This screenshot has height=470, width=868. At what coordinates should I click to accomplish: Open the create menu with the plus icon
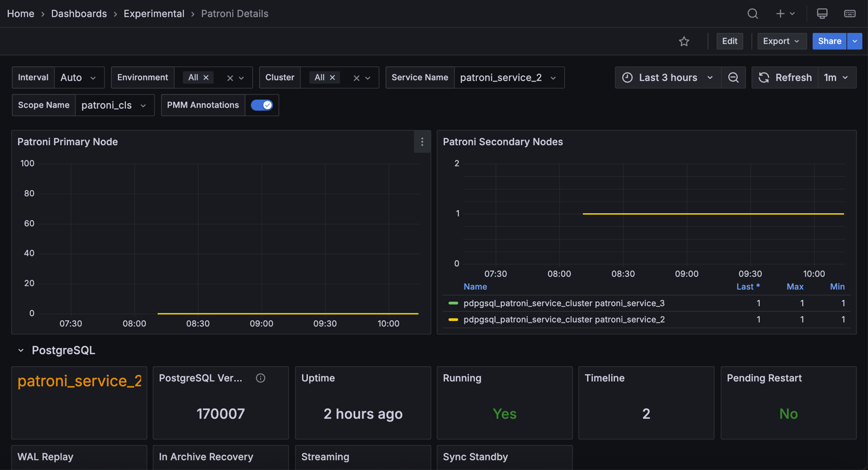781,13
